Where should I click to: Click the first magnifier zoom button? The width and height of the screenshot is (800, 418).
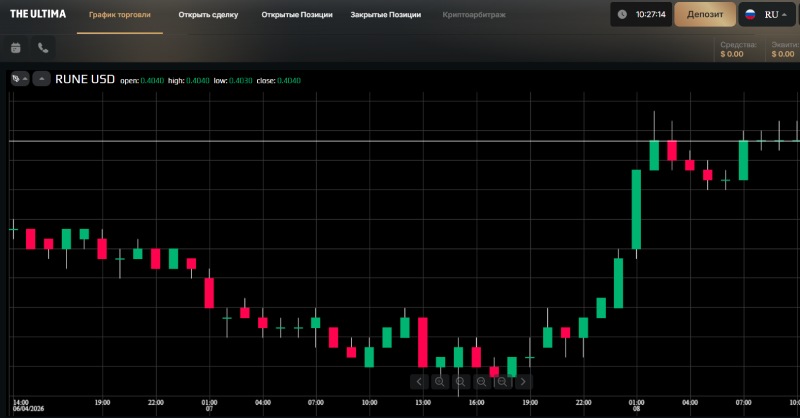(x=439, y=381)
